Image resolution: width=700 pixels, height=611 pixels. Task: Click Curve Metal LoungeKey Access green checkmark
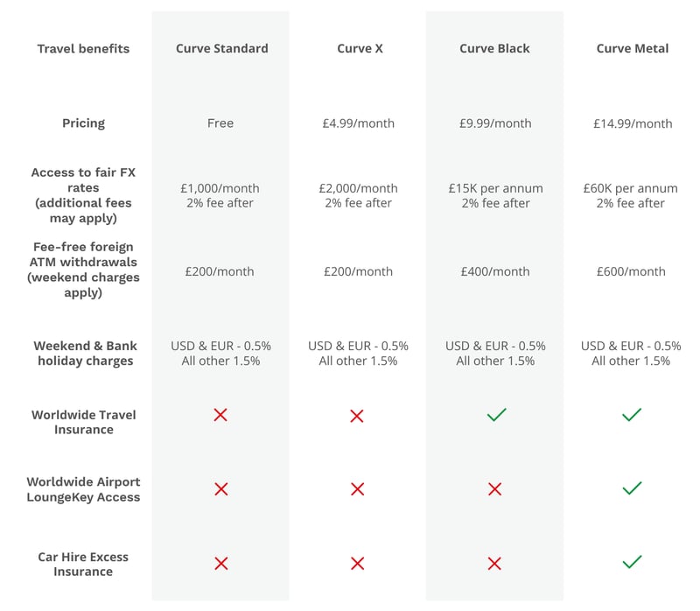click(x=632, y=488)
